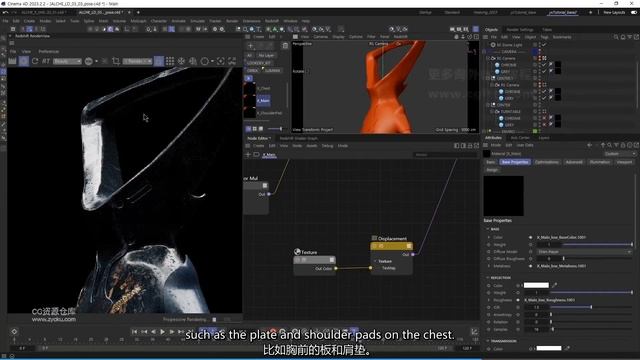Switch to Render Settings tab
640x360 pixels.
click(x=520, y=30)
